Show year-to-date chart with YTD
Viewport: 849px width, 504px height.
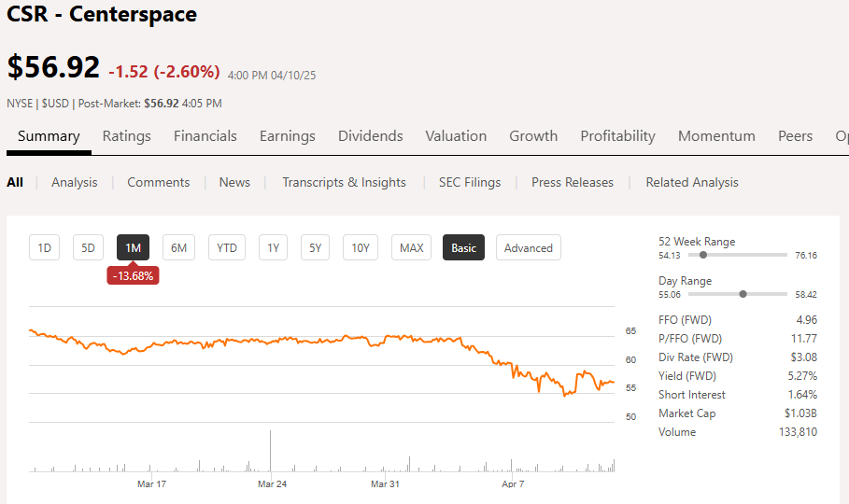pos(227,248)
